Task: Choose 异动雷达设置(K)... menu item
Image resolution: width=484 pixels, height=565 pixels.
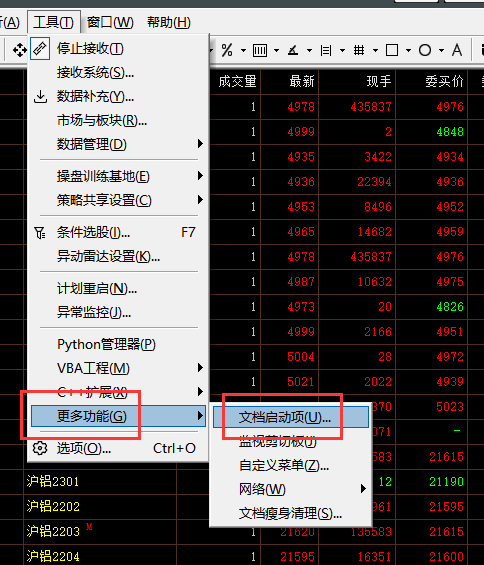Action: click(x=118, y=257)
